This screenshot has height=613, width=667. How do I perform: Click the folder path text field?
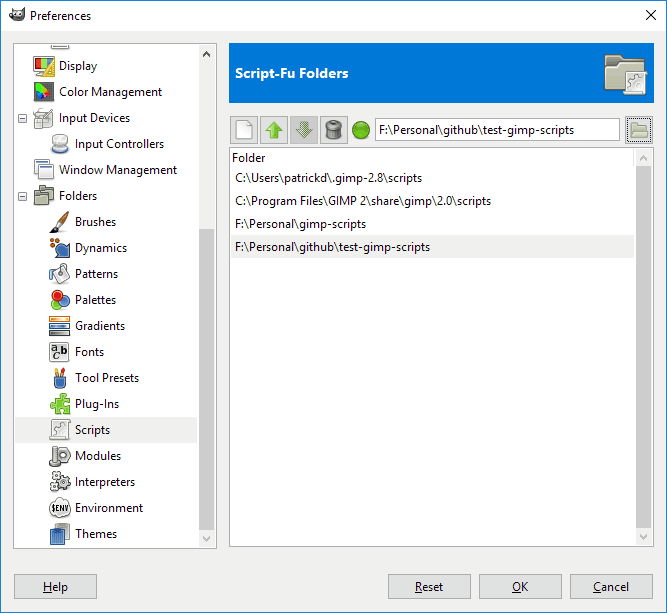click(497, 130)
